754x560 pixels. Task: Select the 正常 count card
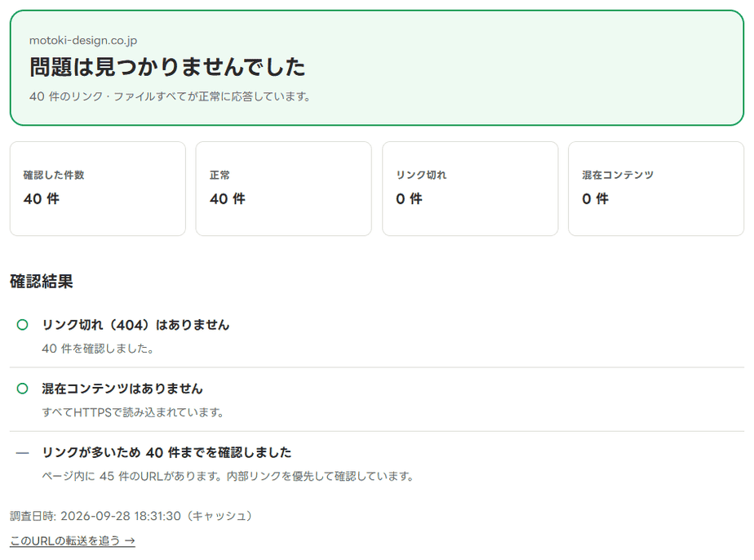click(284, 189)
